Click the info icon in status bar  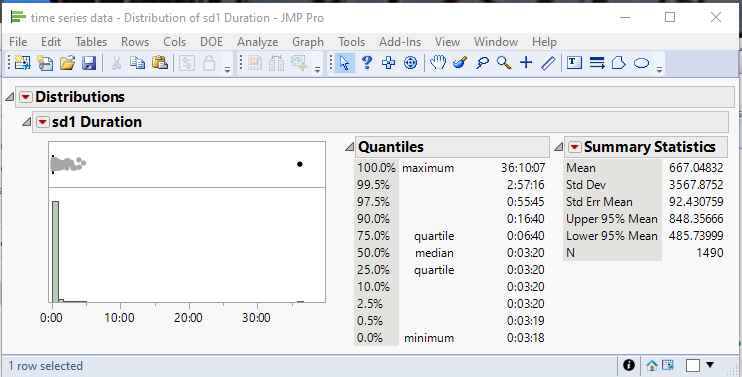coord(629,365)
